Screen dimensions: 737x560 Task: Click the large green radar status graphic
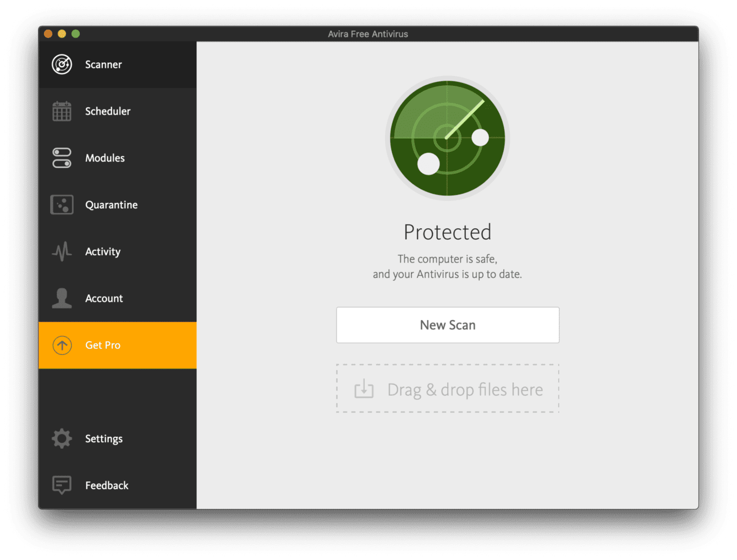(447, 138)
